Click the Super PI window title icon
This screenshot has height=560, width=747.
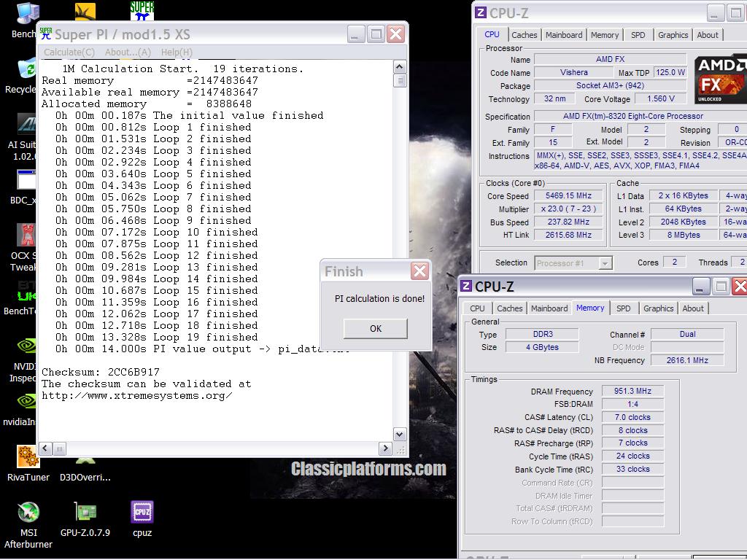coord(46,34)
